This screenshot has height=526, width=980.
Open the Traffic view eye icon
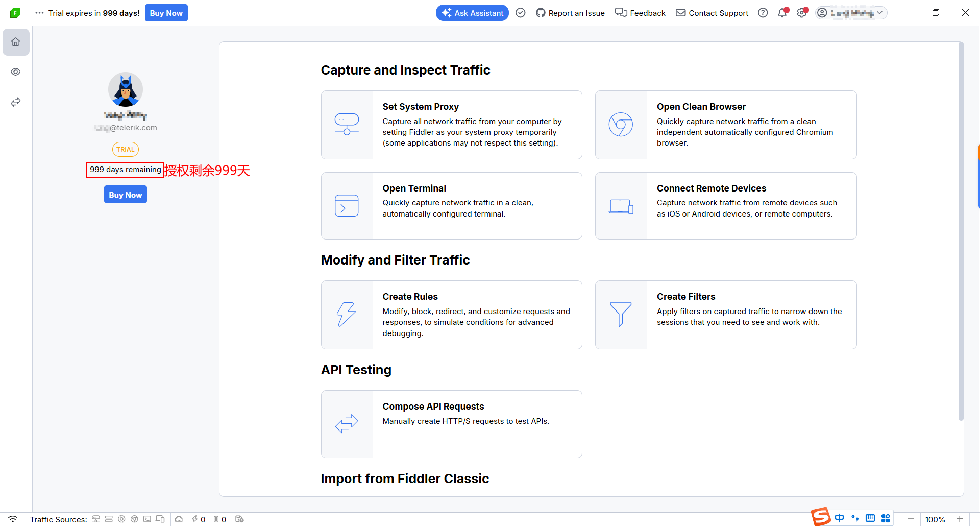pos(16,72)
